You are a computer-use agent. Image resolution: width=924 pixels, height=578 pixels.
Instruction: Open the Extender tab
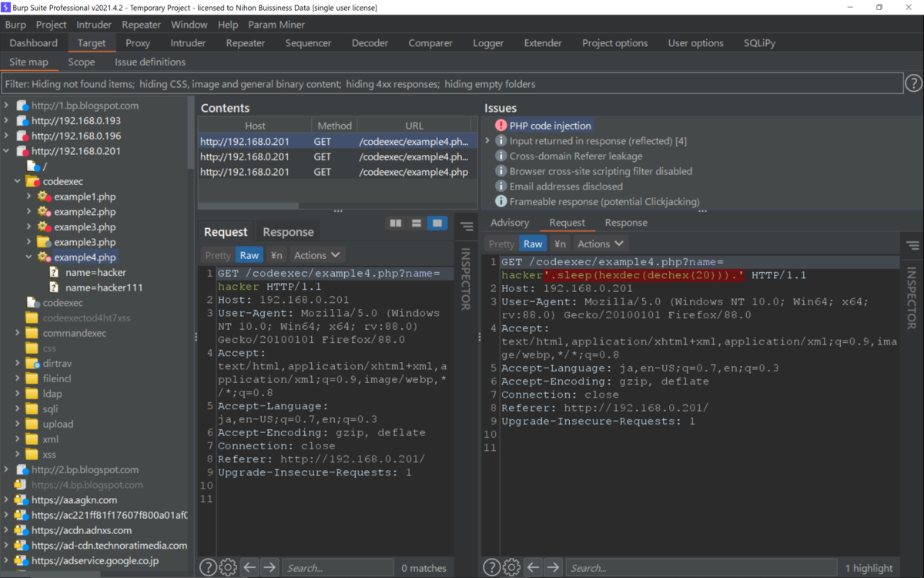point(543,43)
